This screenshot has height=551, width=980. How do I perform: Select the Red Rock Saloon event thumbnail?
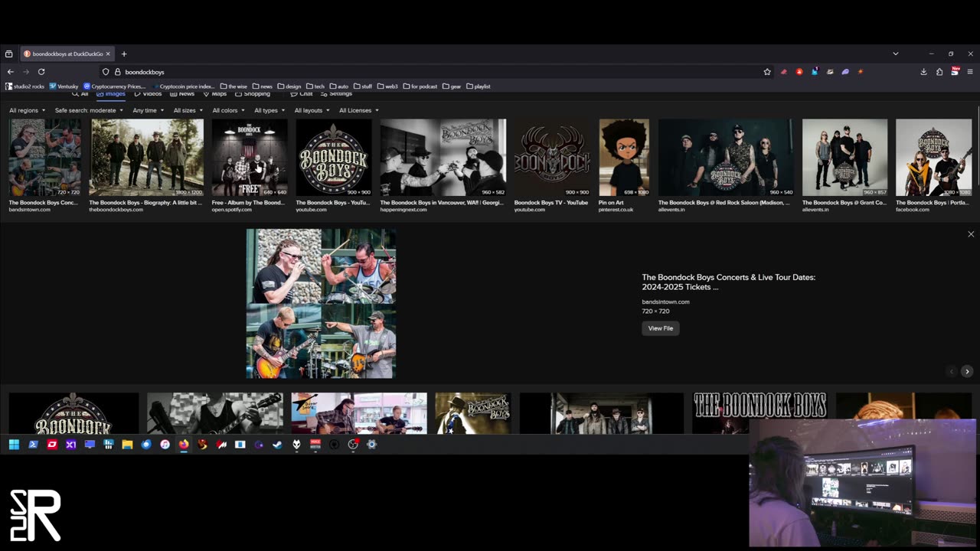pos(726,158)
